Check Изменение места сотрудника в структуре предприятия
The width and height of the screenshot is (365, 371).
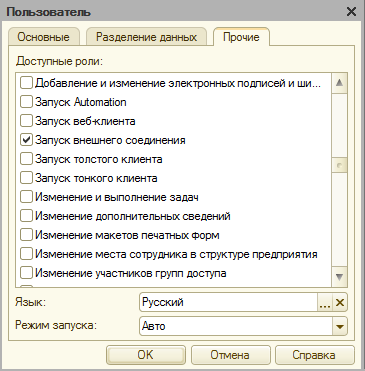click(26, 254)
